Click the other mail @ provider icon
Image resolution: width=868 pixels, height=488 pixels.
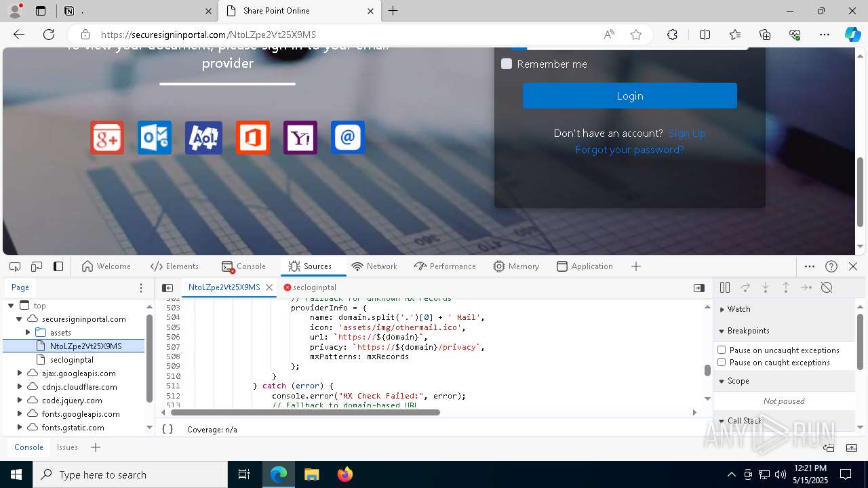[x=348, y=138]
